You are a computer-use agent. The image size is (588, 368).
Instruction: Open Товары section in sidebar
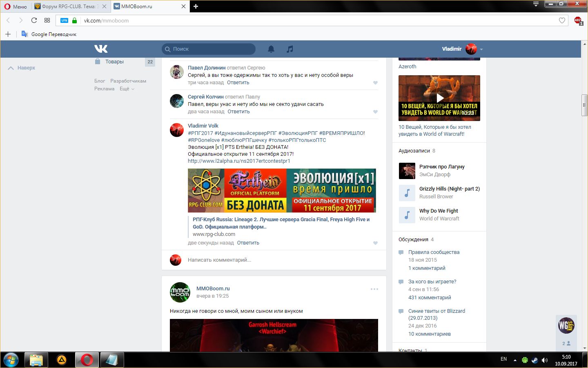point(114,62)
